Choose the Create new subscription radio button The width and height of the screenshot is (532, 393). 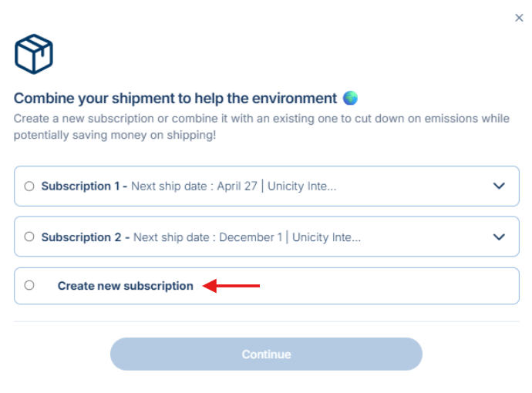(29, 285)
